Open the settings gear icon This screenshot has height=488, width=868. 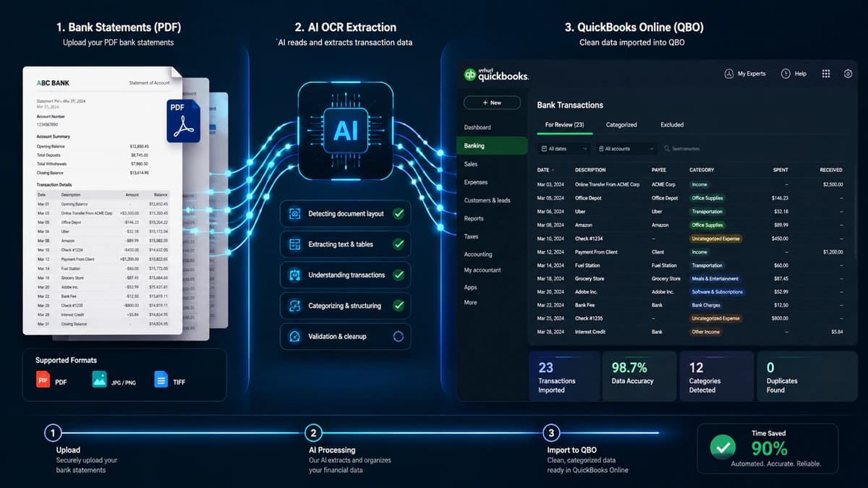(x=848, y=74)
